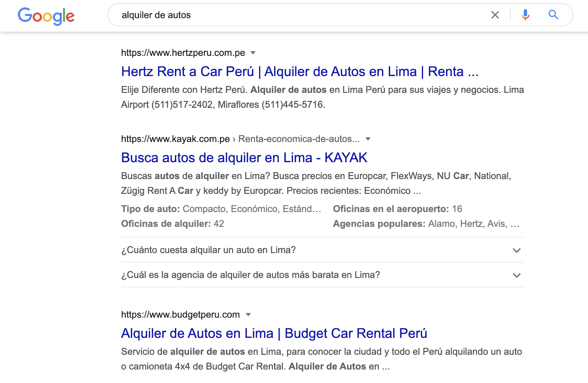
Task: Click the https://www.hertzperu.com.pe URL text
Action: pyautogui.click(x=183, y=53)
